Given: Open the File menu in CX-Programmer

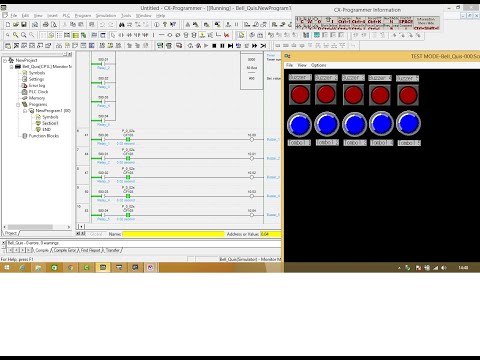Looking at the screenshot, I should click(x=14, y=15).
